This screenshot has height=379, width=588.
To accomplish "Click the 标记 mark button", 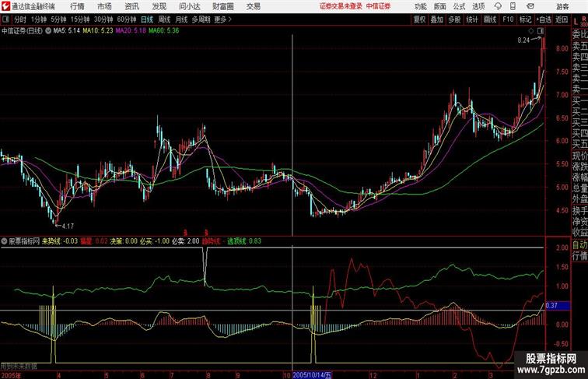I will pos(525,19).
